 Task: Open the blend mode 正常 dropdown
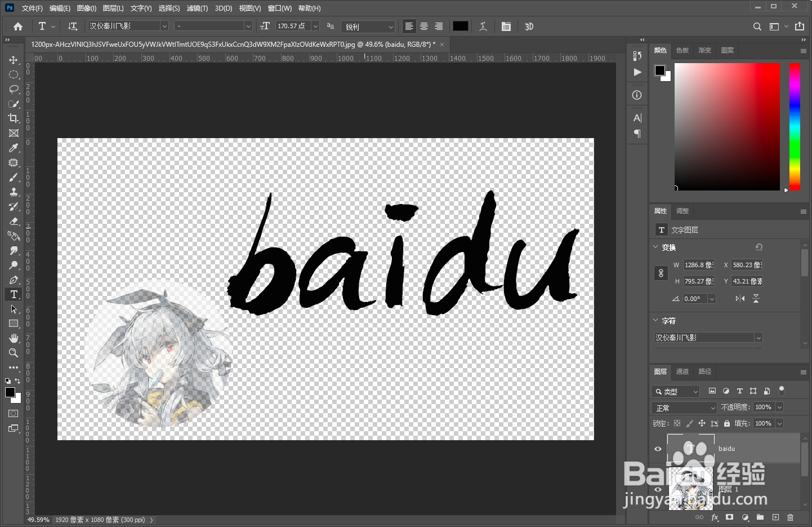684,408
